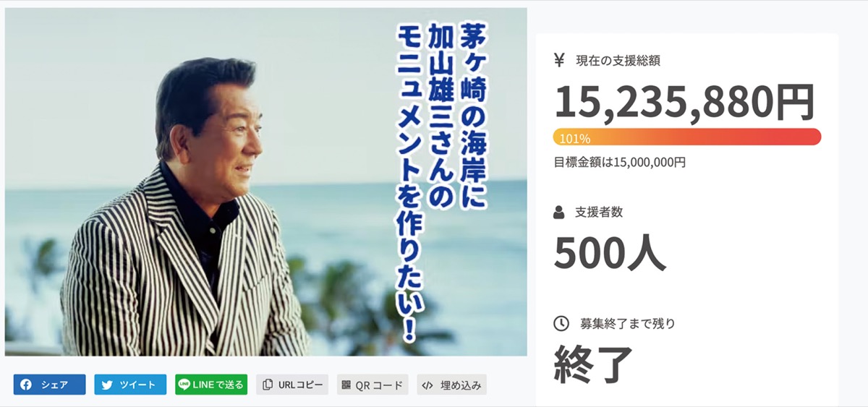This screenshot has width=868, height=407.
Task: Click the copy icon beside URLコピー
Action: click(268, 385)
